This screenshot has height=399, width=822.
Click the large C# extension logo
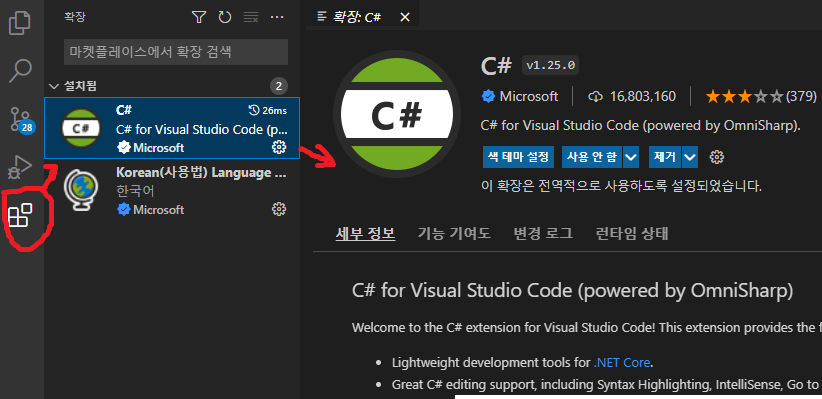pyautogui.click(x=396, y=114)
